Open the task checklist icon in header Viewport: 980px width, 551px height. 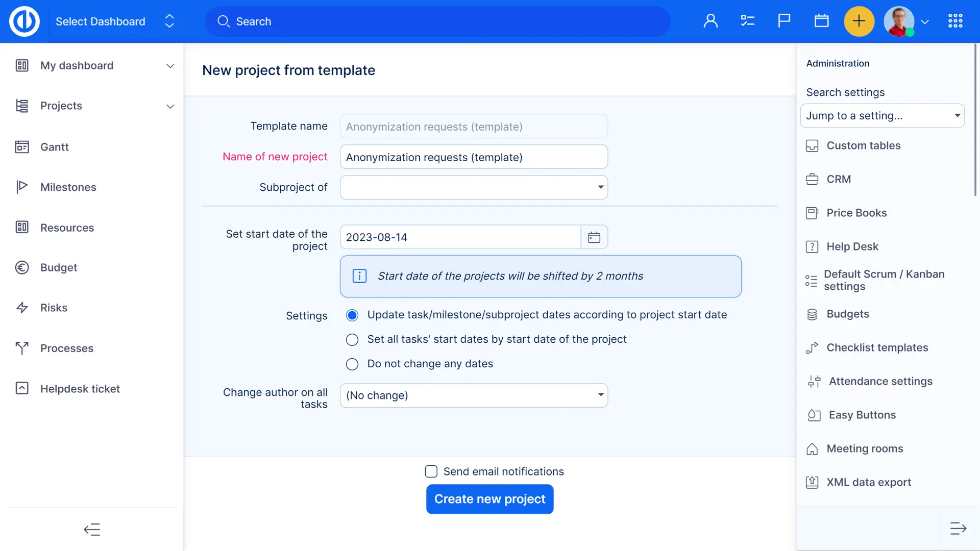(747, 21)
